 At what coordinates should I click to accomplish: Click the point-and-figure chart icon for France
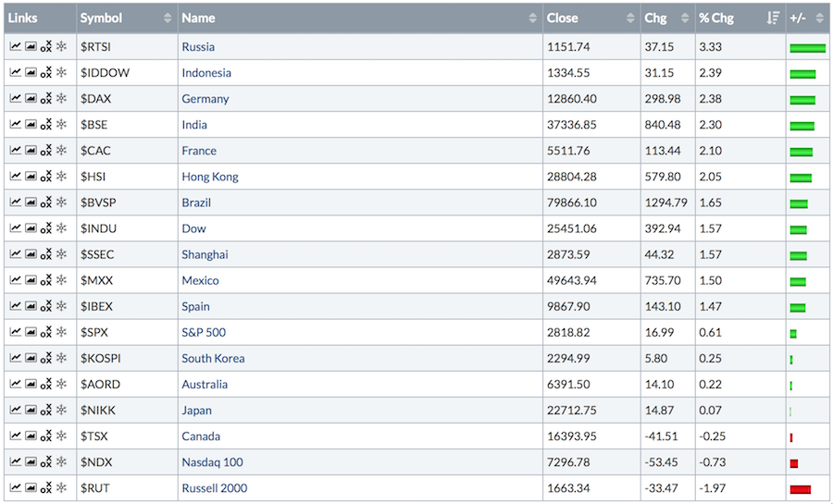45,151
